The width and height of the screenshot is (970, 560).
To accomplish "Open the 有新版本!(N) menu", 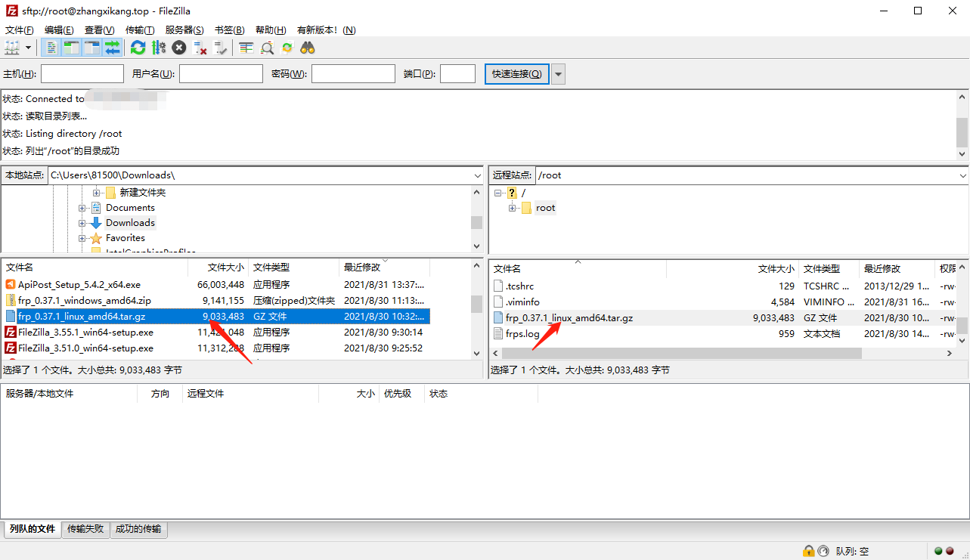I will coord(327,30).
